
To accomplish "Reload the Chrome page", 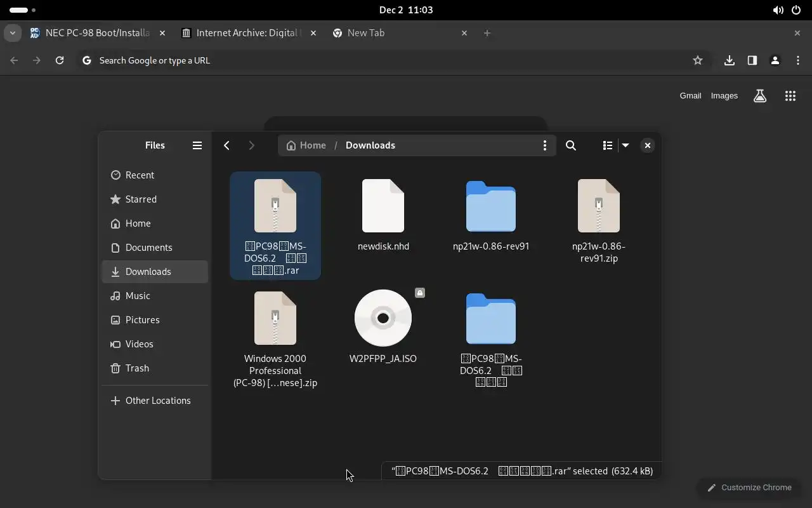I will 60,60.
